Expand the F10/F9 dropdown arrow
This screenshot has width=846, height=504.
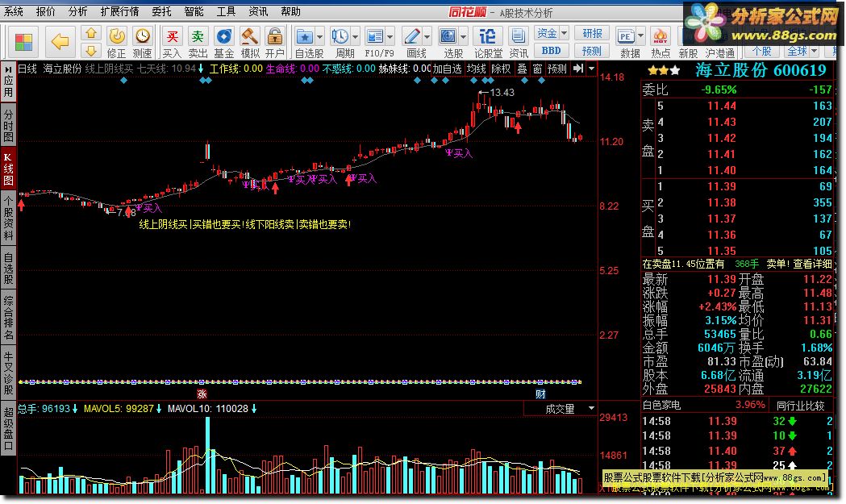coord(390,37)
